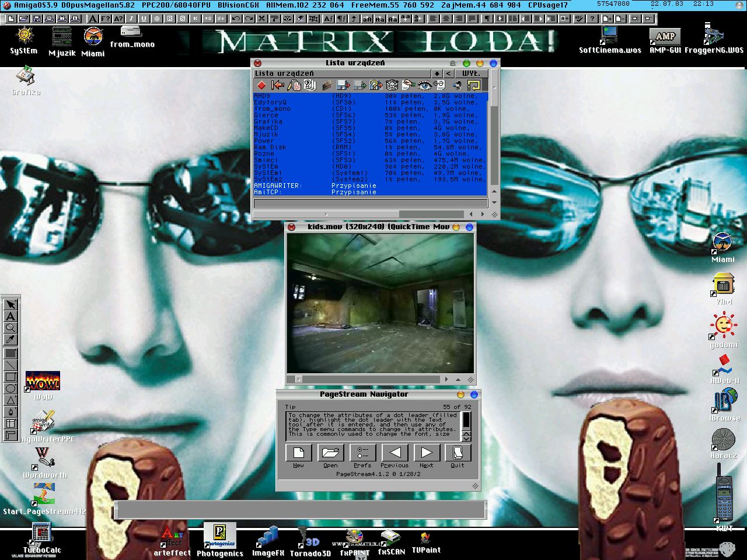The image size is (747, 560).
Task: Click Quit in PageStream Navigator
Action: coord(458,453)
